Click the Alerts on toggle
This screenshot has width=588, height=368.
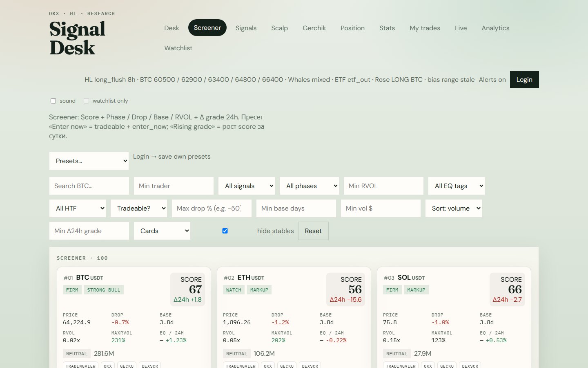pos(492,80)
